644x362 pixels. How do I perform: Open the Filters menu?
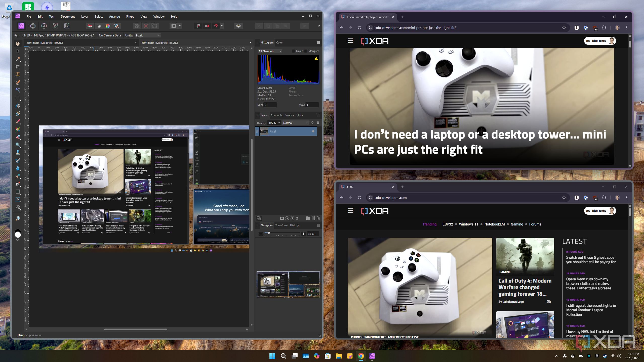(x=130, y=17)
